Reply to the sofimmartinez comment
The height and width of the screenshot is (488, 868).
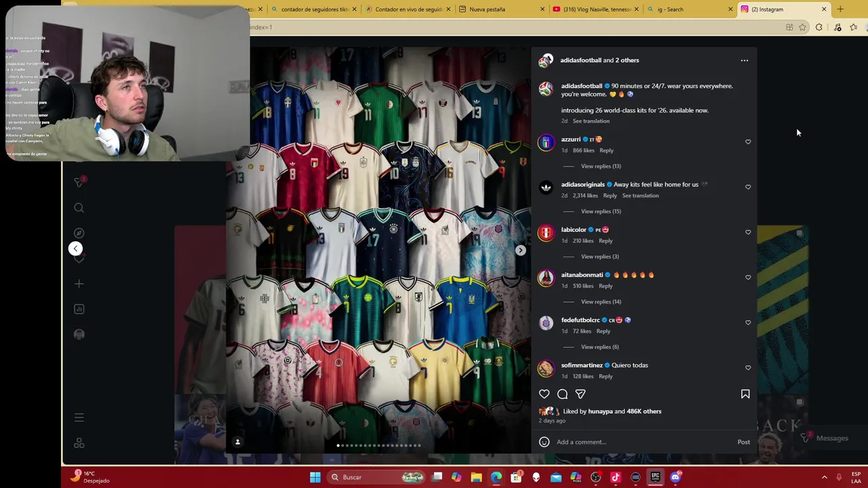coord(606,377)
